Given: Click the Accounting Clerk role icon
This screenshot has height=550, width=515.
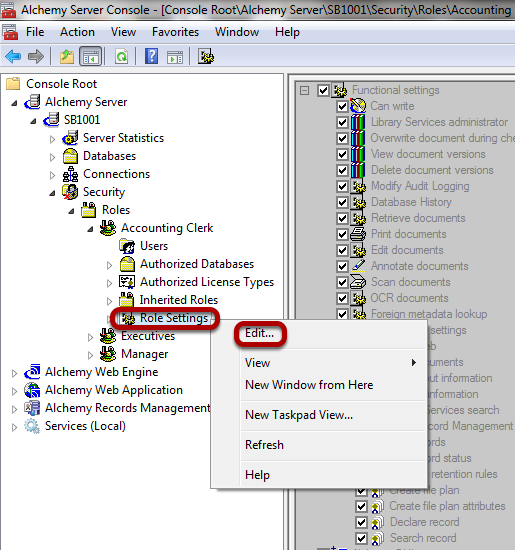Looking at the screenshot, I should click(x=108, y=228).
